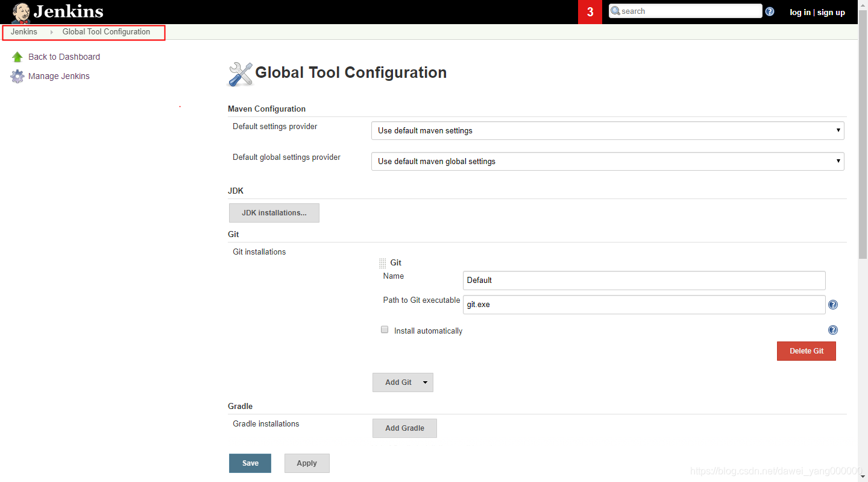Open search help question mark icon
The image size is (868, 482).
point(770,11)
